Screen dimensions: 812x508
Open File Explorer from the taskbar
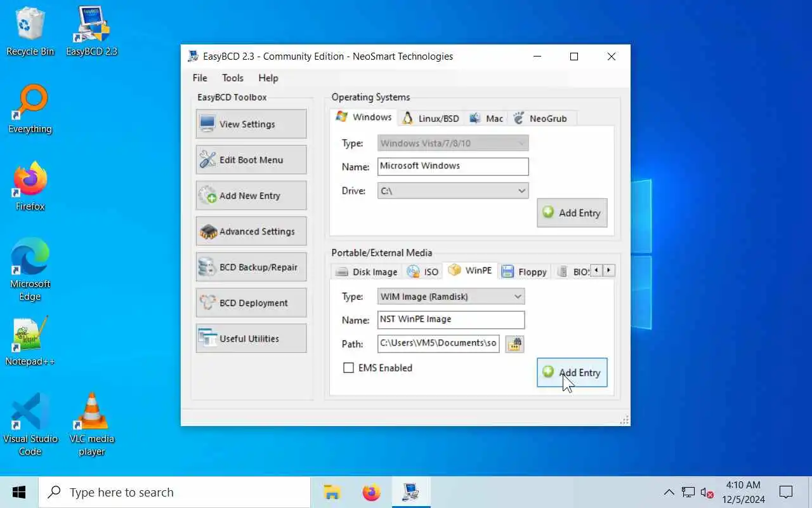pyautogui.click(x=332, y=492)
